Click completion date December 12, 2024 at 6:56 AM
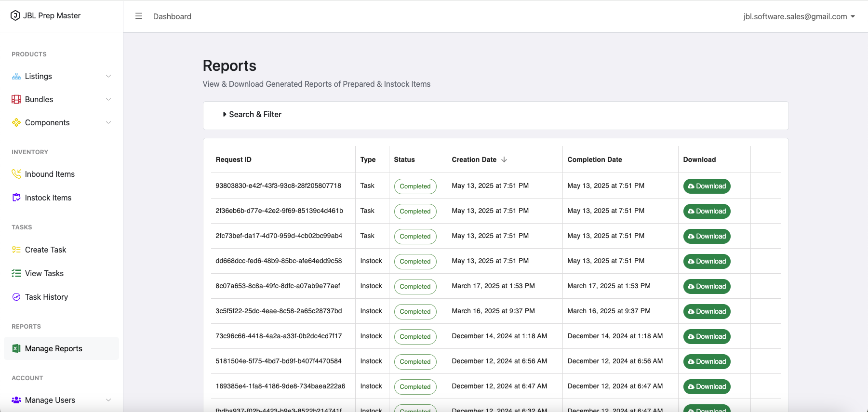Viewport: 868px width, 412px height. pyautogui.click(x=615, y=361)
